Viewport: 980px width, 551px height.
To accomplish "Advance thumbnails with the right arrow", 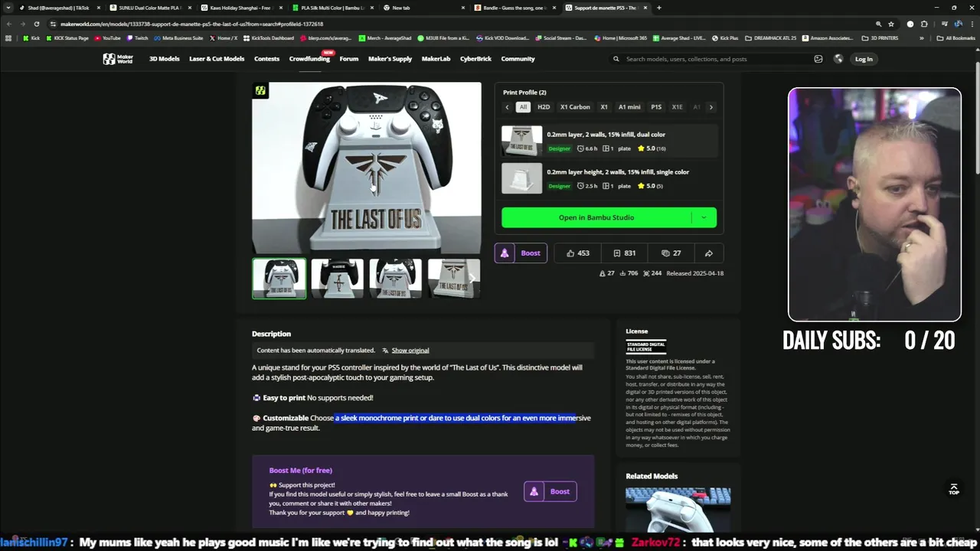I will click(x=472, y=279).
